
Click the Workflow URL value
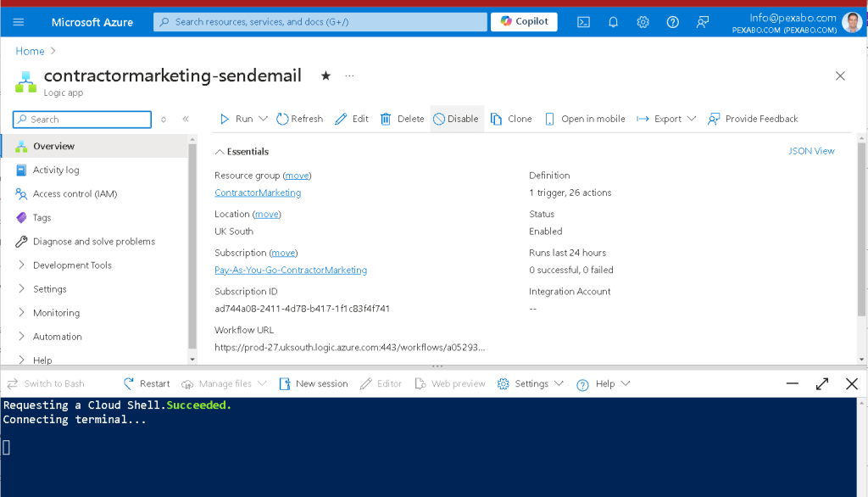[x=350, y=348]
